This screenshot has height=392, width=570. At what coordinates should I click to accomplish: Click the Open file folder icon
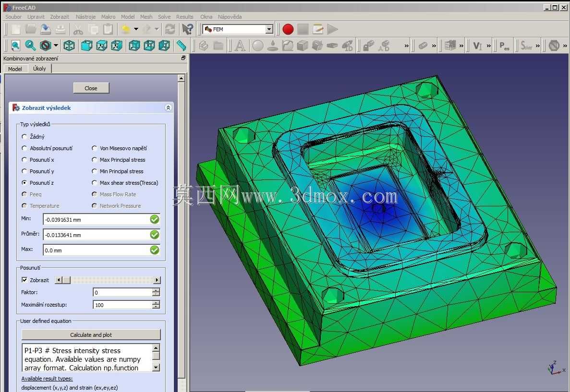(x=31, y=29)
